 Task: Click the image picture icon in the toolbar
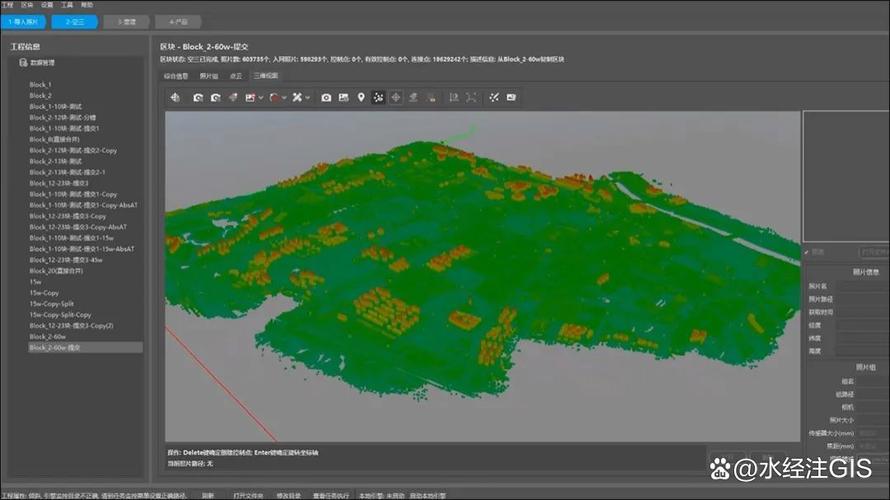pyautogui.click(x=343, y=97)
